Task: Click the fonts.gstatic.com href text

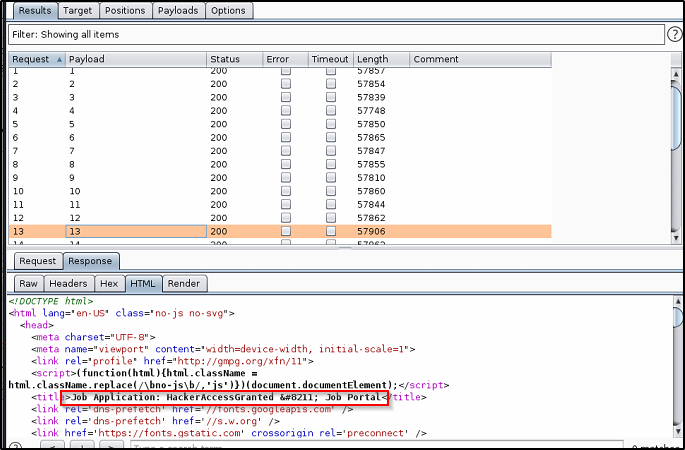Action: [169, 433]
